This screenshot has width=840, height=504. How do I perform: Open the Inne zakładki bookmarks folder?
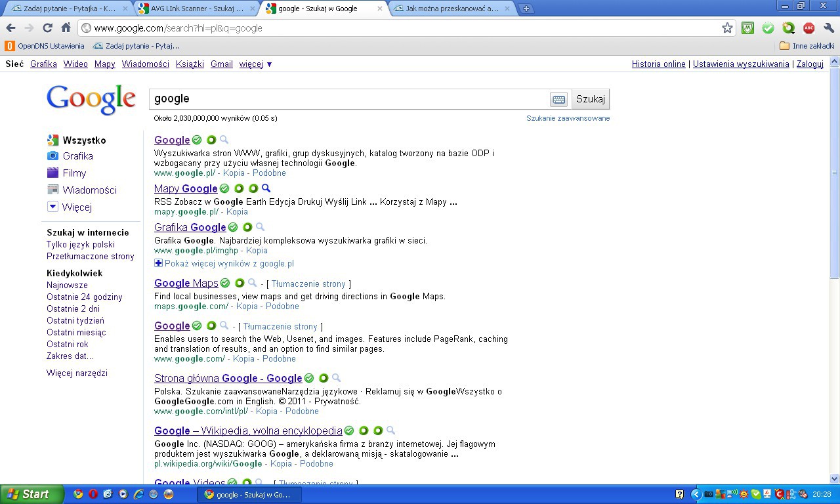(807, 46)
